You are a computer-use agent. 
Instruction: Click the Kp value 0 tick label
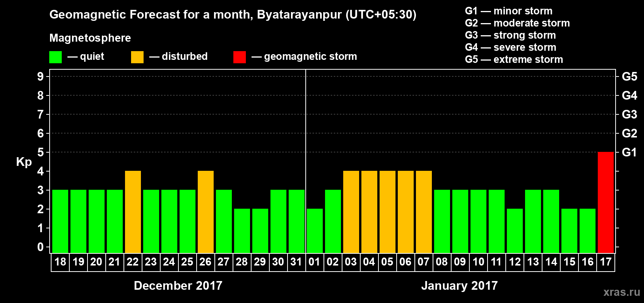point(41,247)
